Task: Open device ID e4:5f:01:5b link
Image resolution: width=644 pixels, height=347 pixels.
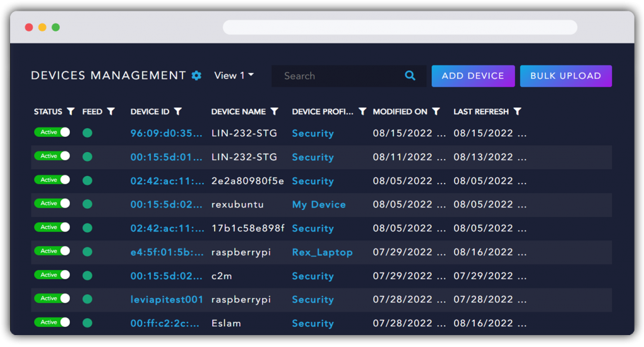Action: coord(167,252)
